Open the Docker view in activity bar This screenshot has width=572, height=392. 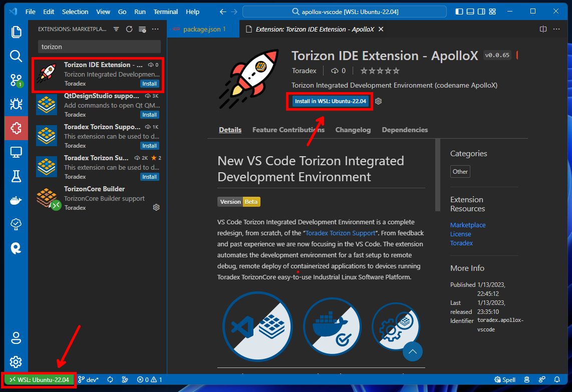click(x=16, y=200)
